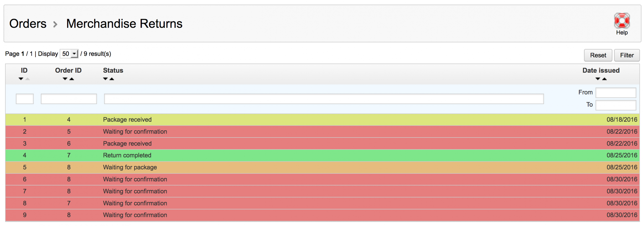This screenshot has width=644, height=226.
Task: Sort ID column descending arrow
Action: (21, 79)
